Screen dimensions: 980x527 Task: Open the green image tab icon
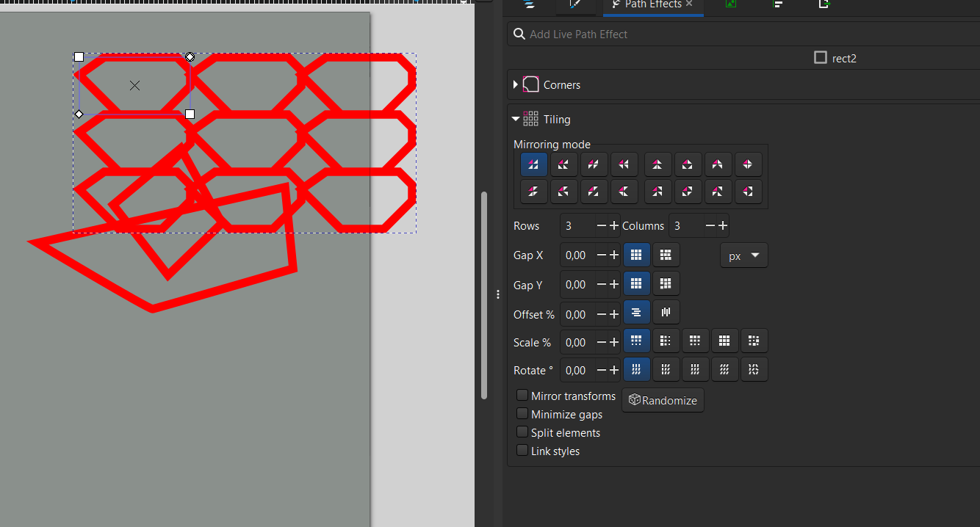(730, 4)
